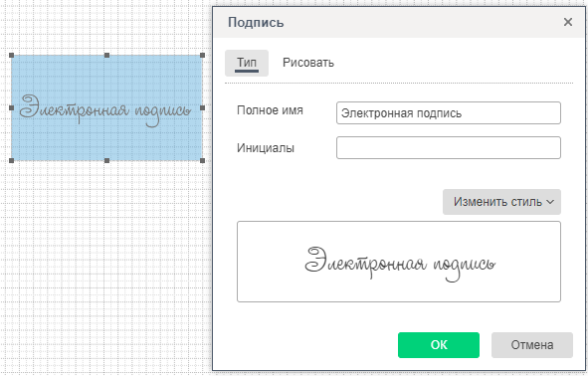Click the top-right corner handle of signature field
The image size is (588, 376).
pyautogui.click(x=203, y=55)
